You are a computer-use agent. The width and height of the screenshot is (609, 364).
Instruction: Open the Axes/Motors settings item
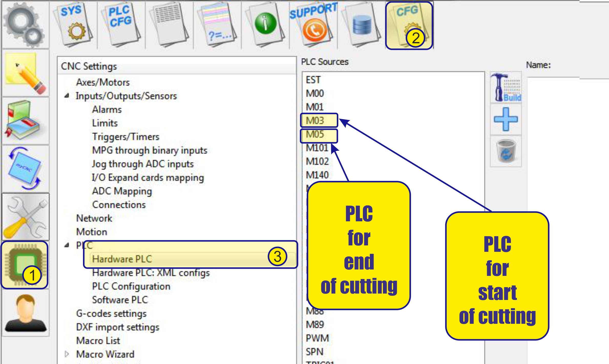(103, 82)
